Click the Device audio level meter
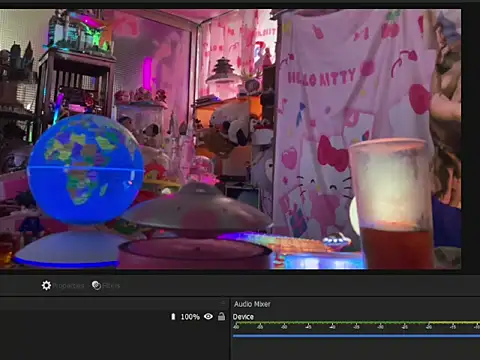This screenshot has height=360, width=480. [356, 325]
